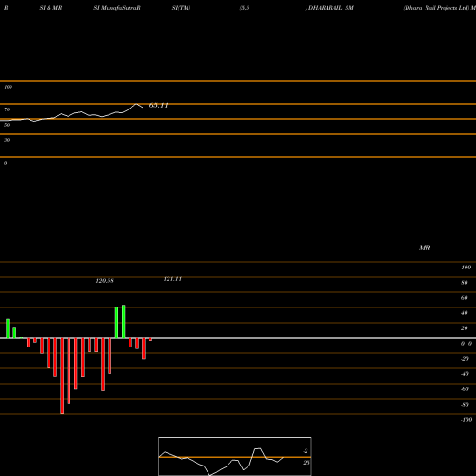The width and height of the screenshot is (476, 476).
Task: Click the MR axis label -40
Action: (465, 374)
